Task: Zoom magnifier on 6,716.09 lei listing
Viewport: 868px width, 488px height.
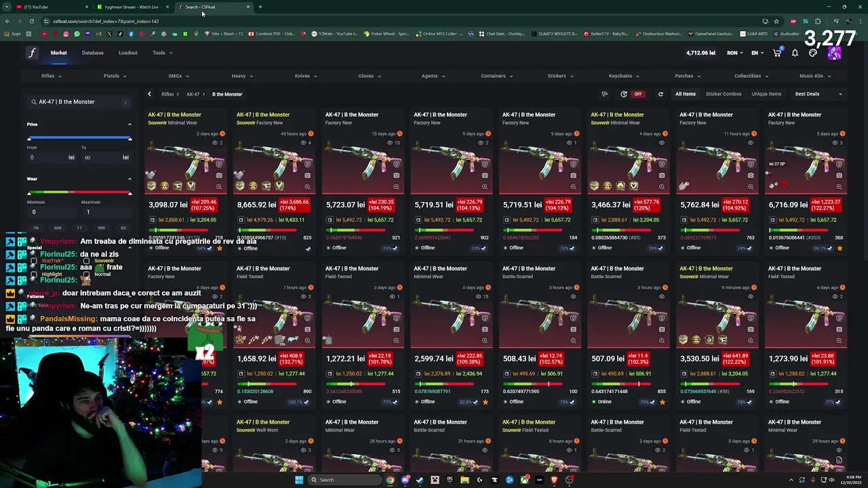Action: pyautogui.click(x=839, y=186)
